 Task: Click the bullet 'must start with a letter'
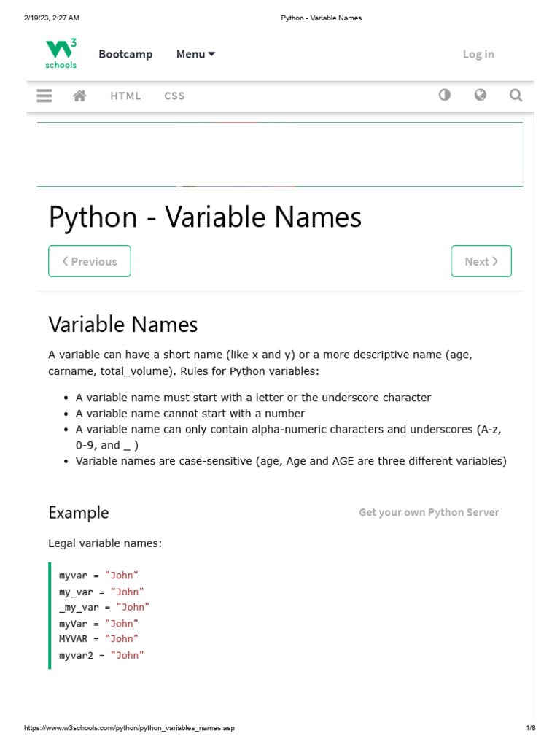point(253,398)
